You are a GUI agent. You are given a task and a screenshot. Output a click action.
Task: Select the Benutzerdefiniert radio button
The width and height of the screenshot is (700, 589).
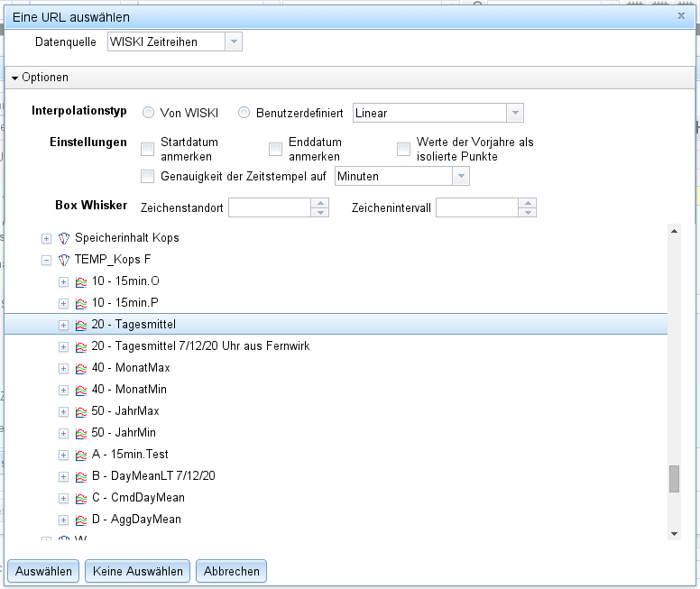pos(244,113)
